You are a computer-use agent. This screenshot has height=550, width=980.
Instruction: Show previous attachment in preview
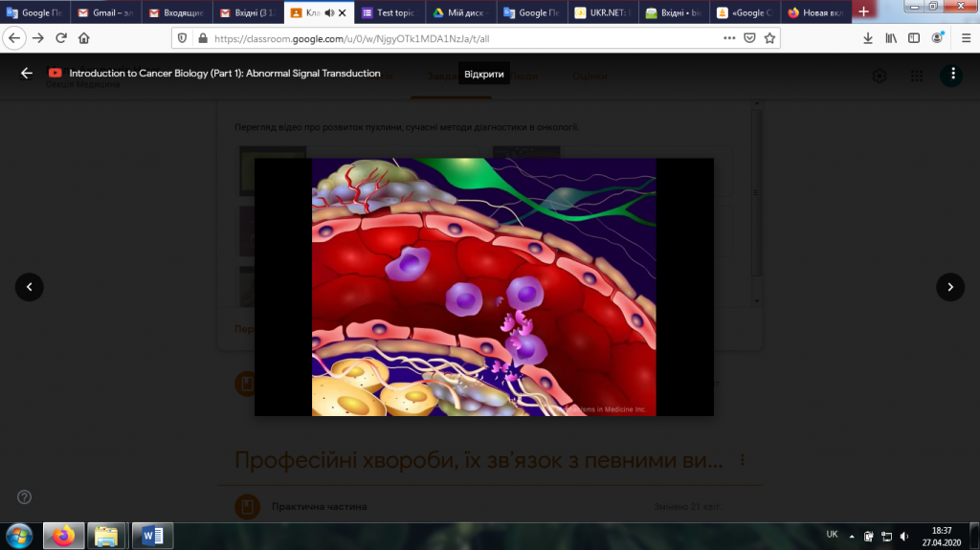point(30,287)
